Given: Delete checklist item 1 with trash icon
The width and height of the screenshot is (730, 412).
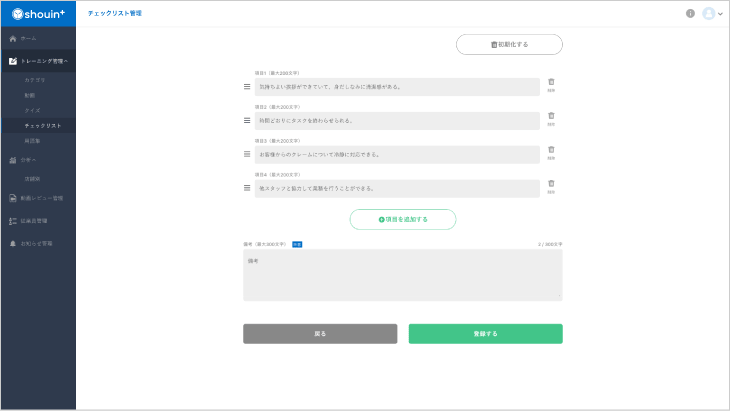Looking at the screenshot, I should tap(551, 83).
